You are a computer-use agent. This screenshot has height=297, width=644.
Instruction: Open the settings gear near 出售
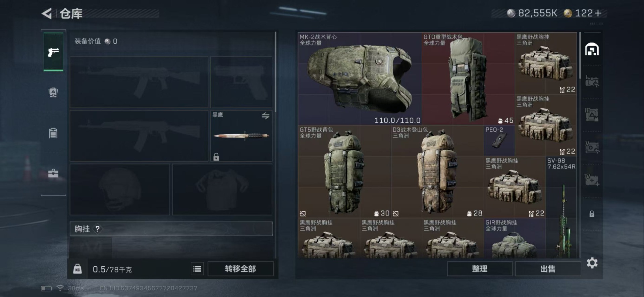(592, 263)
